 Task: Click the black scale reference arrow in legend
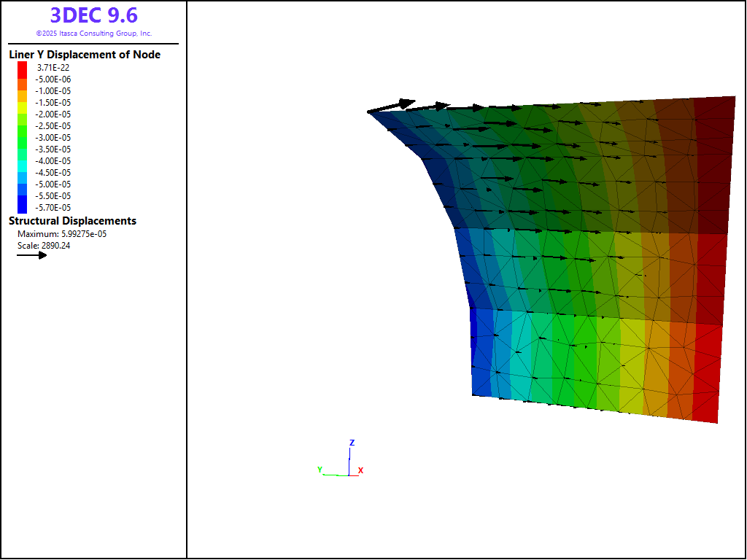[31, 255]
